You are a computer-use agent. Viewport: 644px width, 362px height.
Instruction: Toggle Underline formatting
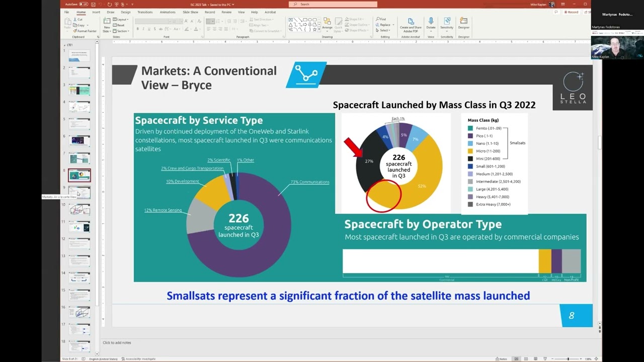tap(148, 29)
